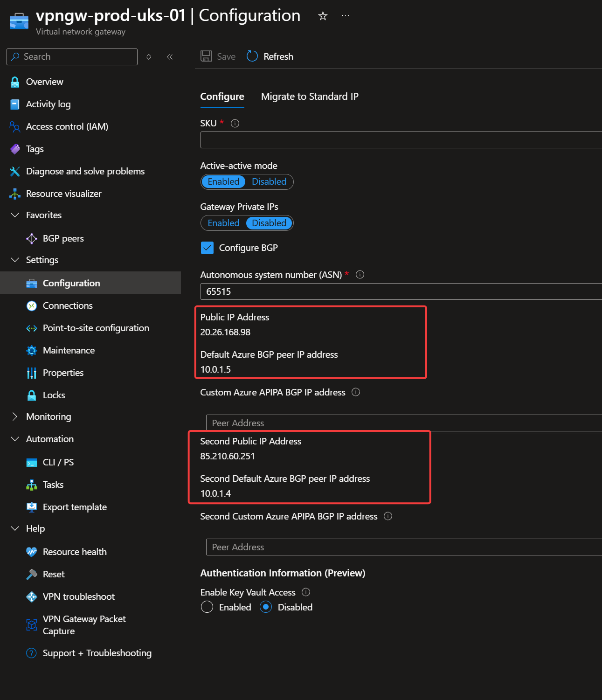This screenshot has width=602, height=700.
Task: Click the Locks padlock icon
Action: (32, 395)
